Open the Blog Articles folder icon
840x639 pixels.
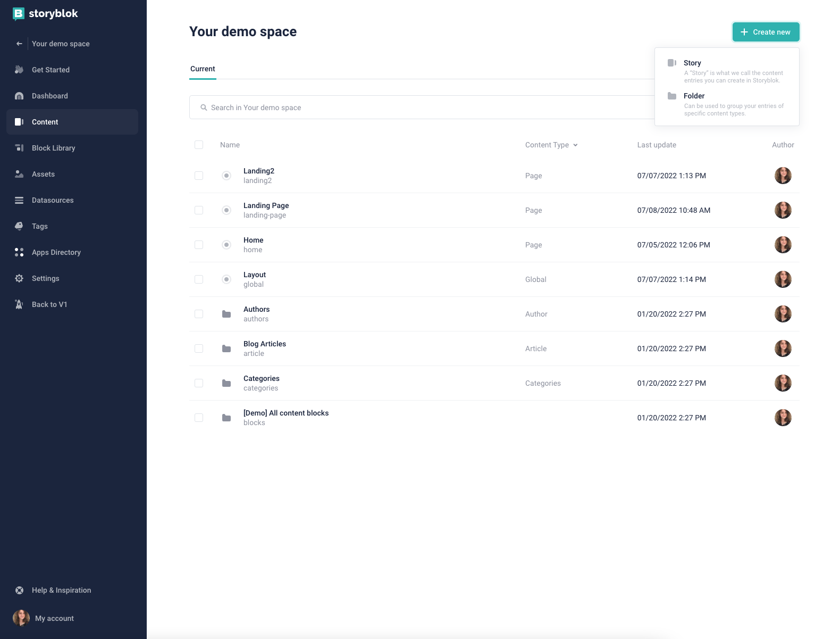(x=226, y=348)
